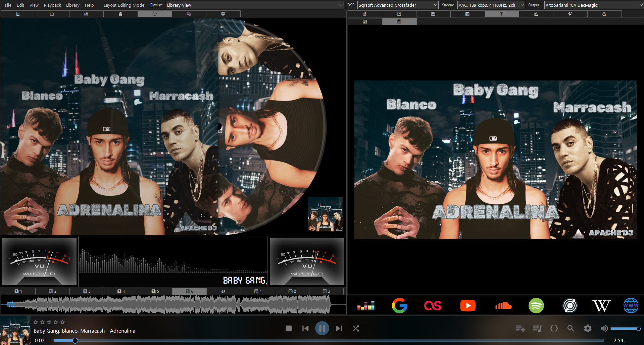Switch to the clapperboard icon tab
Viewport: 644px width, 345px height.
coord(120,14)
